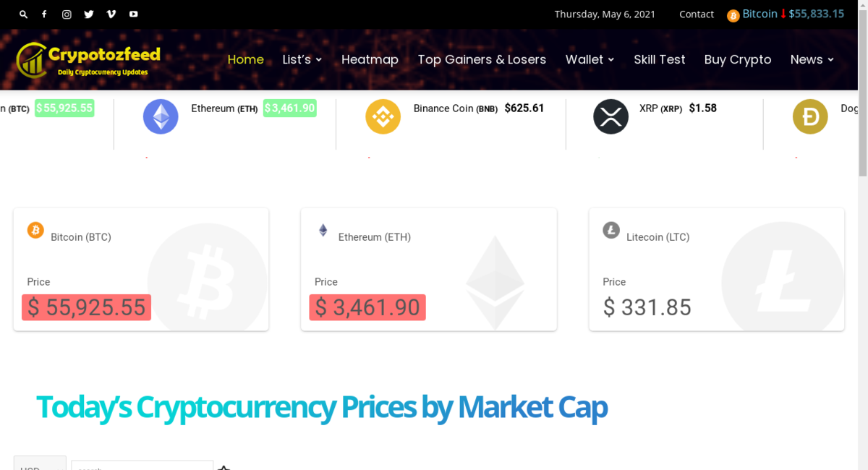
Task: Select the Dogecoin icon on the right ticker
Action: [x=810, y=116]
